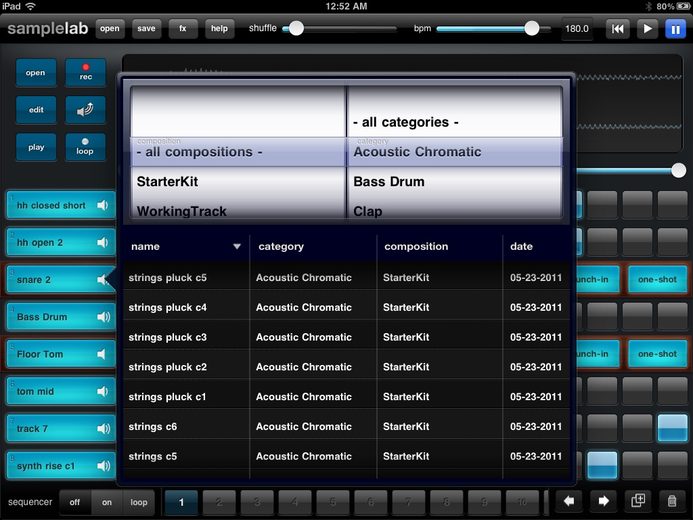Select Acoustic Chromatic in category picker

point(455,152)
